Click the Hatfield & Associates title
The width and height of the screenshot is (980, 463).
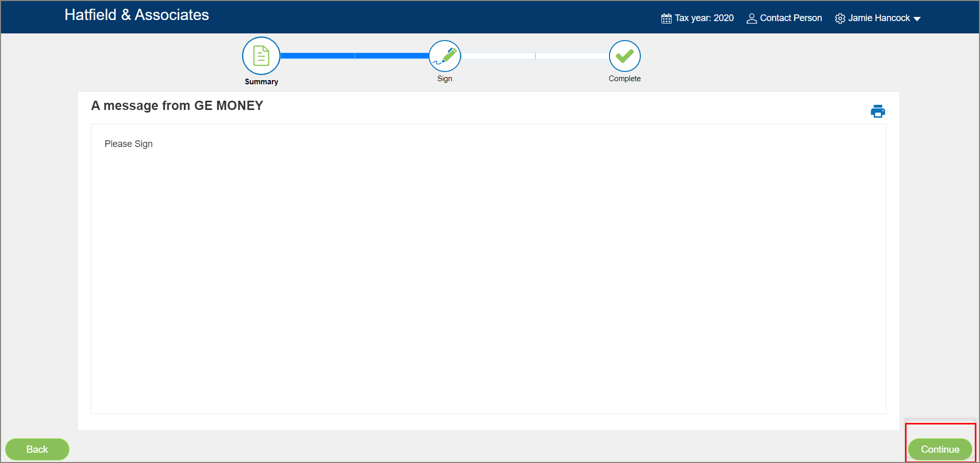point(137,15)
